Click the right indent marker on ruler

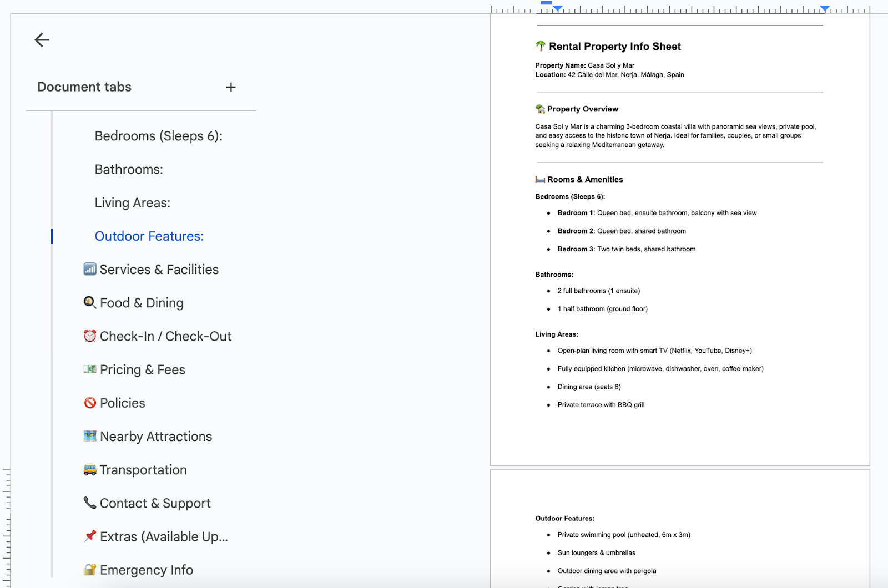(825, 8)
